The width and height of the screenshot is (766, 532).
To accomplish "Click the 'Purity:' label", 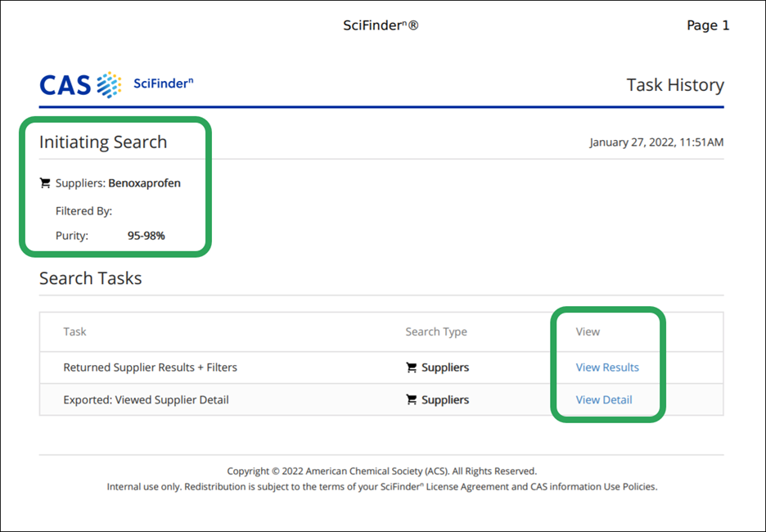I will point(72,236).
